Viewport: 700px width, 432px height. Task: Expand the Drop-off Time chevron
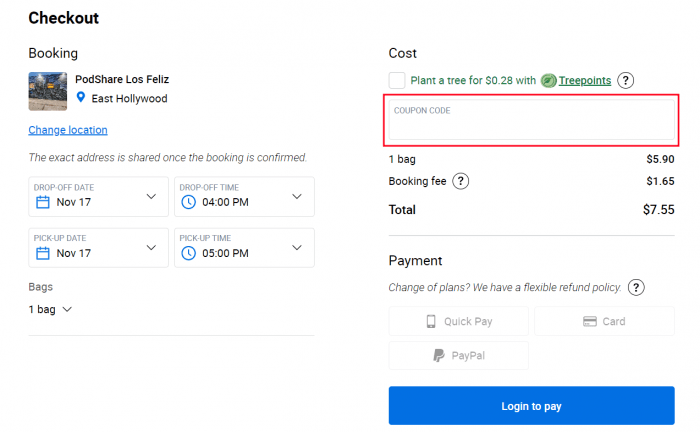pos(297,196)
